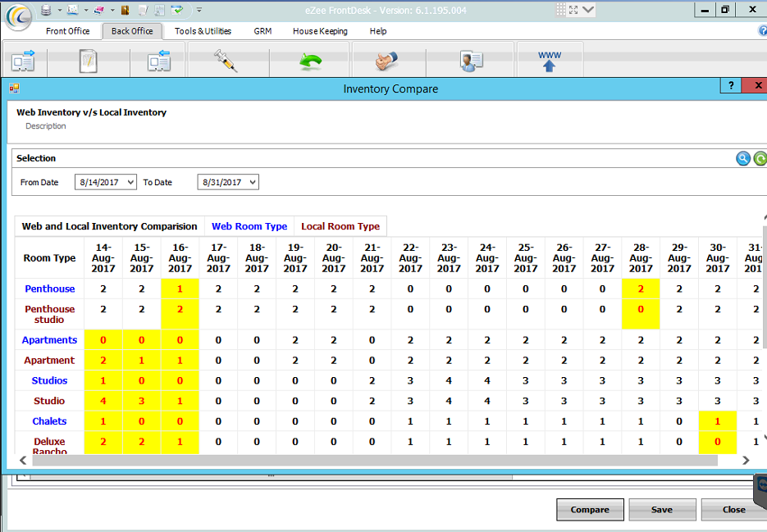
Task: Click the Room Type column header
Action: pos(50,258)
